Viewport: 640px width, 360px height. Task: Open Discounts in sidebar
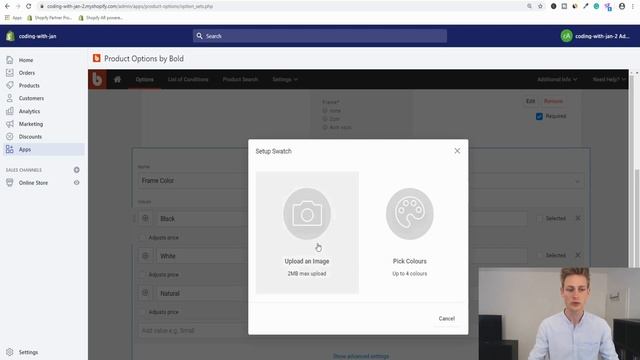30,137
